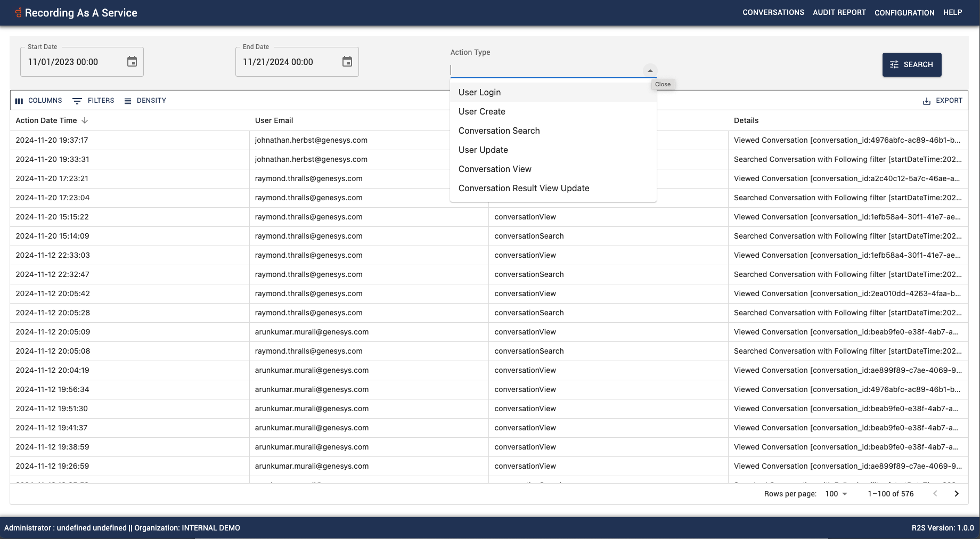Click the sort arrow on Action Date Time
Image resolution: width=980 pixels, height=539 pixels.
click(85, 120)
